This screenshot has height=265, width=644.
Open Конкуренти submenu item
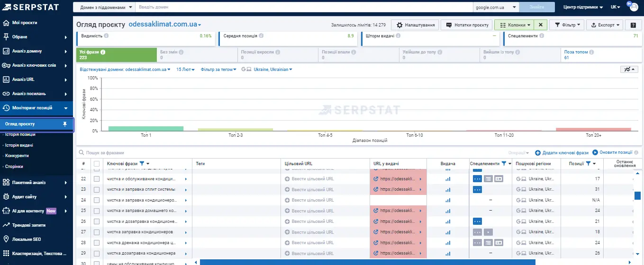pos(17,155)
